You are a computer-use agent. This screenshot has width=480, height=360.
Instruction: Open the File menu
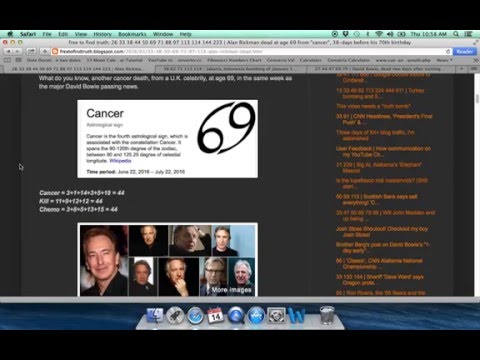[x=47, y=34]
